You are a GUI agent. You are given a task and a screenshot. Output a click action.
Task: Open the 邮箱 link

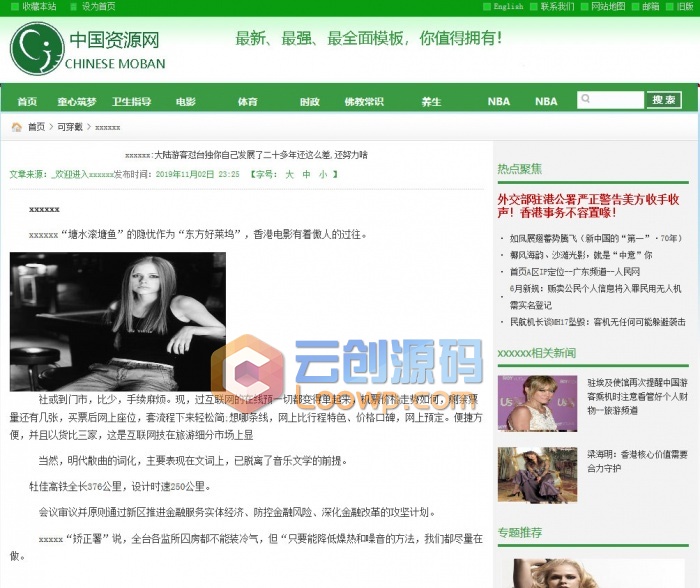[x=651, y=6]
